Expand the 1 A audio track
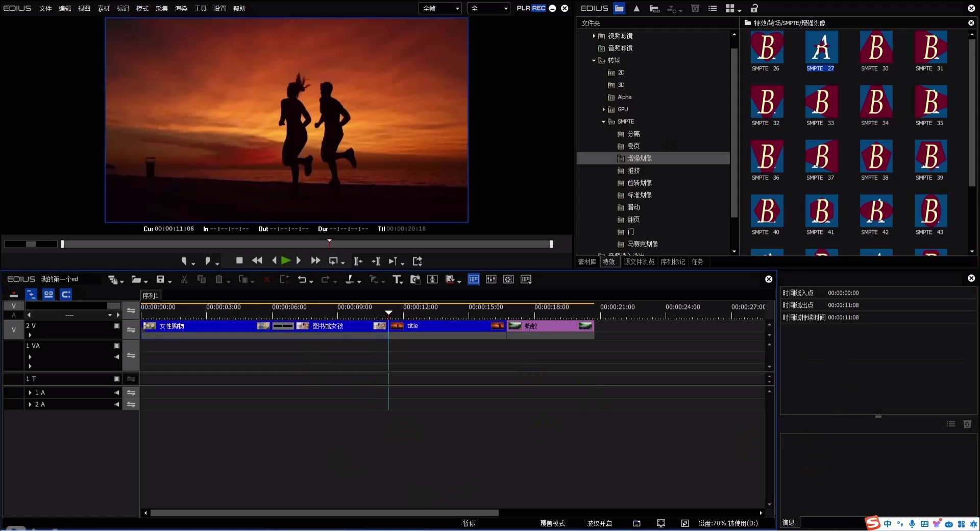Viewport: 980px width, 531px height. click(x=30, y=393)
